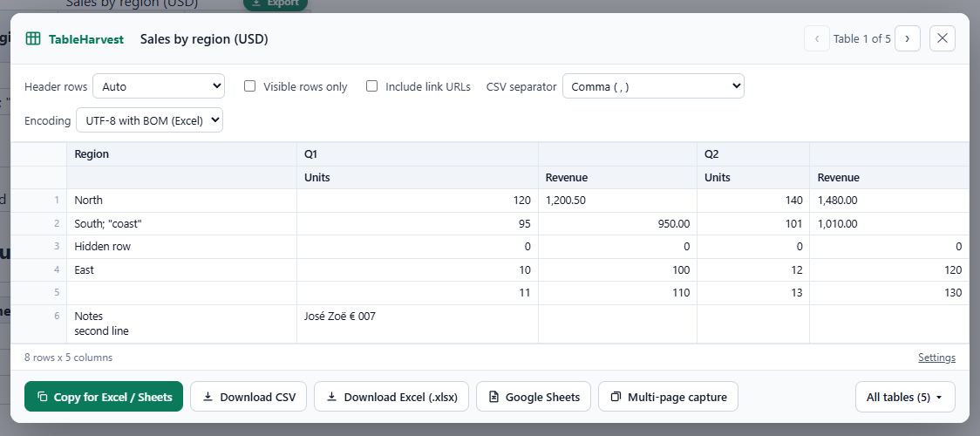Image resolution: width=980 pixels, height=436 pixels.
Task: Select the 'North' cell
Action: (x=181, y=201)
